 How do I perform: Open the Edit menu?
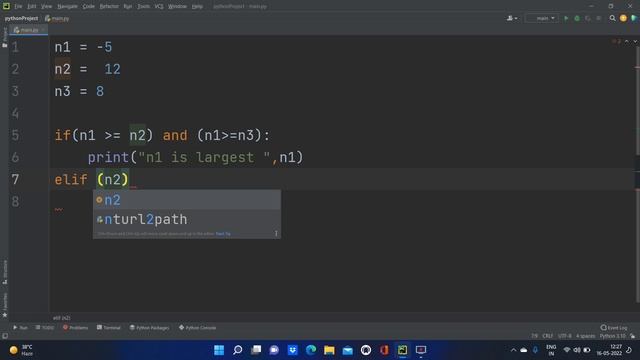pos(31,7)
